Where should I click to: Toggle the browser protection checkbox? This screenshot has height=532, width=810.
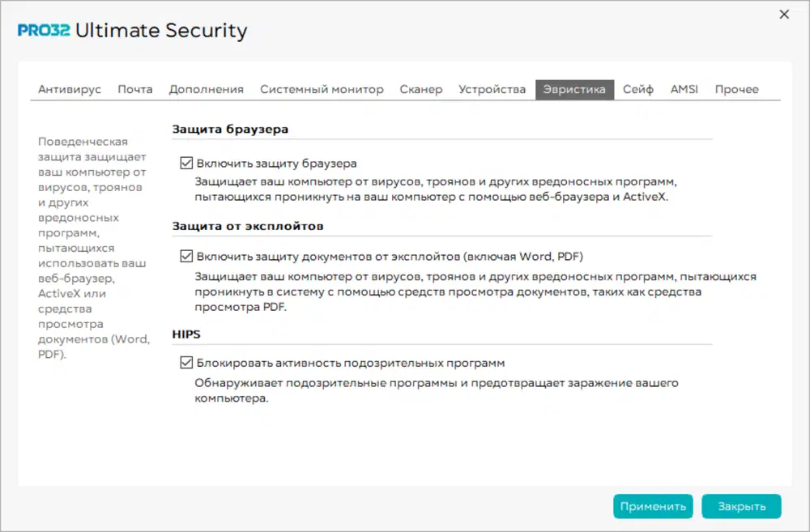click(x=187, y=163)
